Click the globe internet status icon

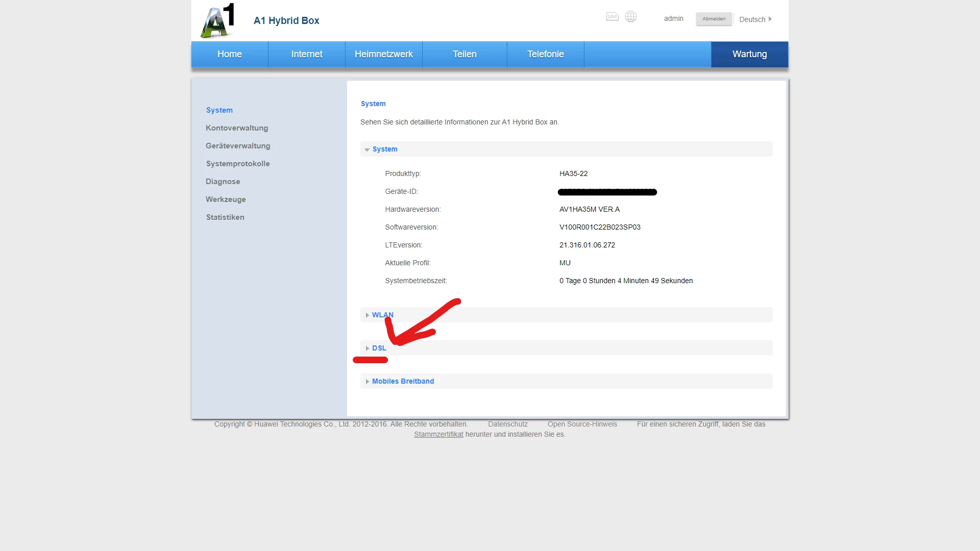631,17
